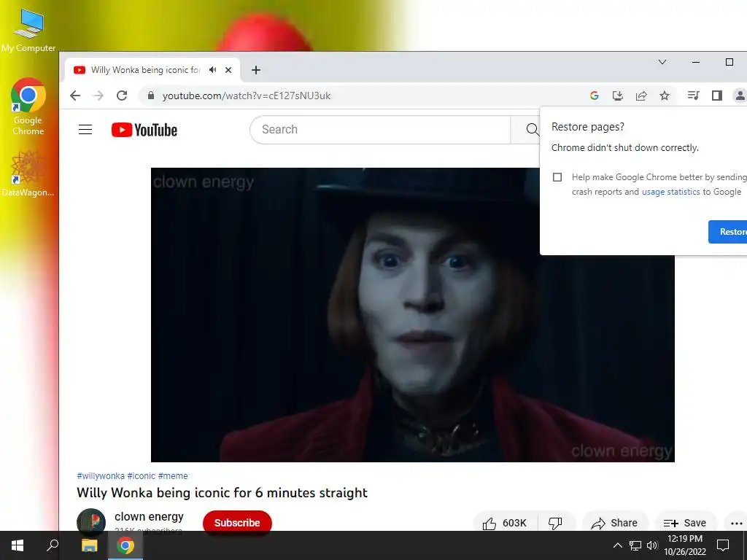Viewport: 747px width, 560px height.
Task: Open clown energy channel name
Action: click(x=149, y=517)
